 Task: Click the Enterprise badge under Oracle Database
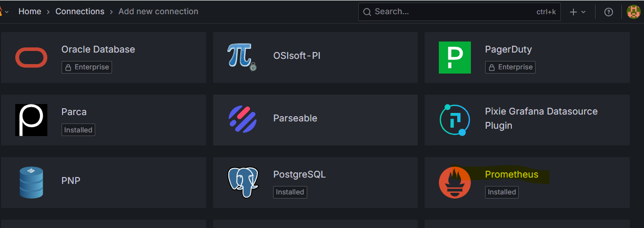tap(87, 67)
